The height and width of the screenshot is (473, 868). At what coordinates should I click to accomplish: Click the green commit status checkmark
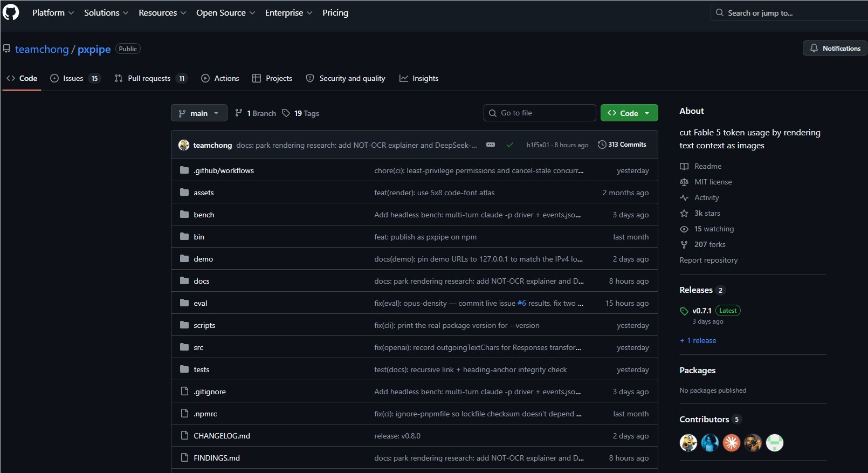[x=509, y=145]
